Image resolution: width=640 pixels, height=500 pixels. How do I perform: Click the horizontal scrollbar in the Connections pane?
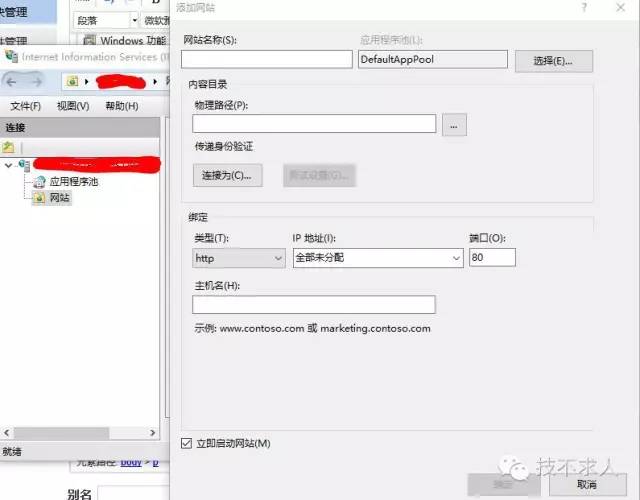tap(61, 433)
